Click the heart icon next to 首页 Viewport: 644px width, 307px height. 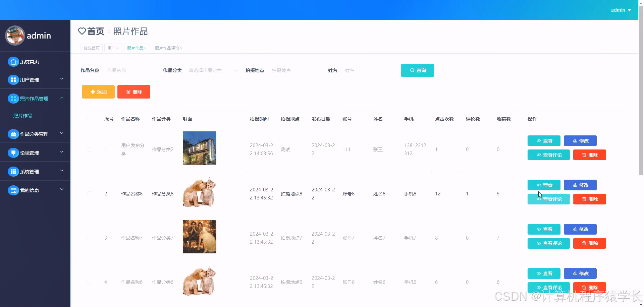pos(82,31)
